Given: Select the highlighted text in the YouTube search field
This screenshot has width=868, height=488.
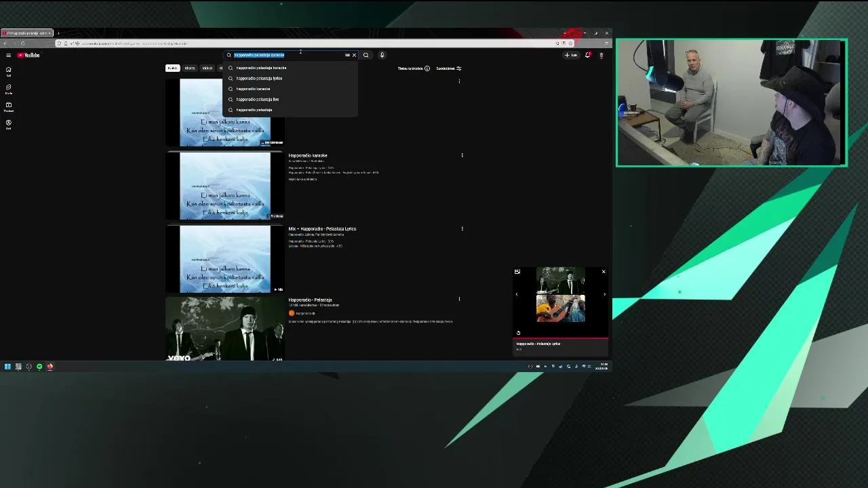Looking at the screenshot, I should coord(259,55).
